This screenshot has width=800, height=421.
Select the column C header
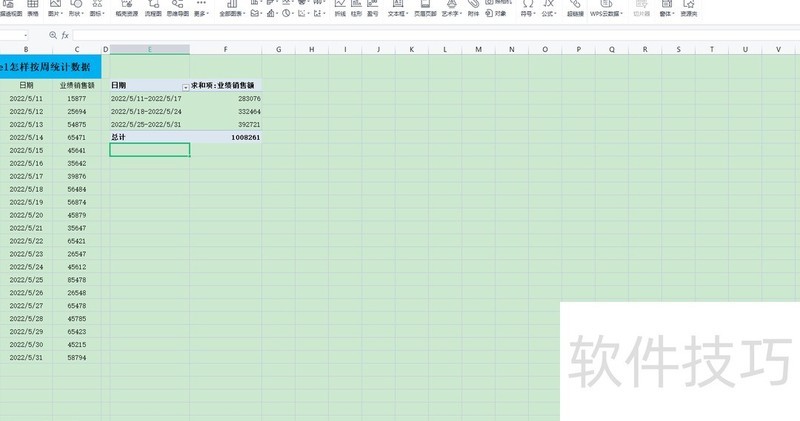[77, 49]
